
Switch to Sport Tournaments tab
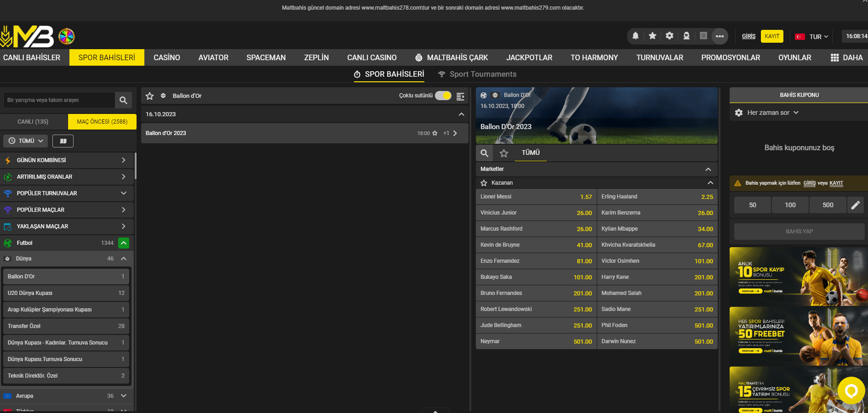(477, 74)
